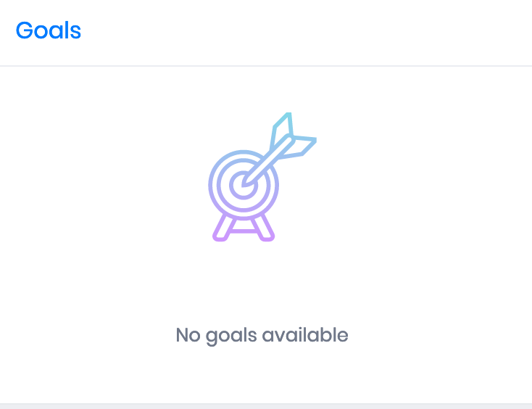Click the gray bar at panel bottom
532x409 pixels.
click(266, 406)
